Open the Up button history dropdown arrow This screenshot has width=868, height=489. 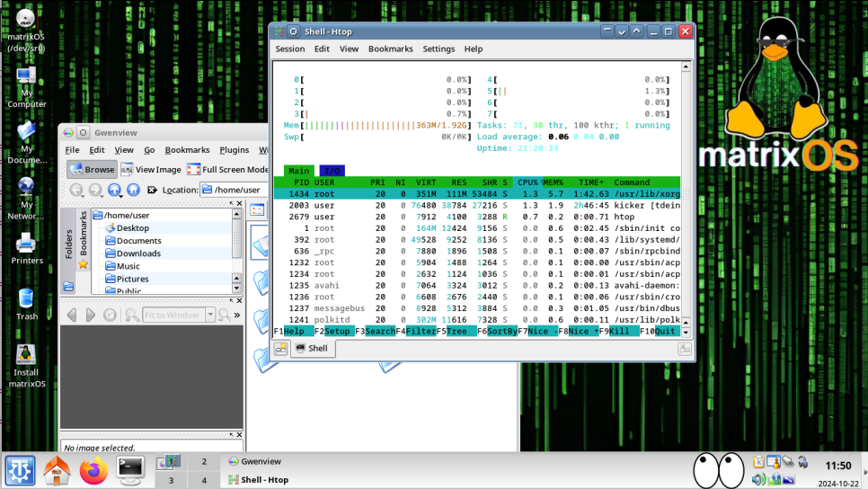tap(121, 195)
